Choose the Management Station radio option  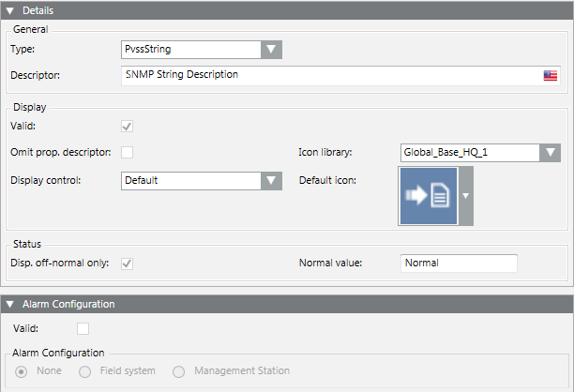tap(178, 372)
